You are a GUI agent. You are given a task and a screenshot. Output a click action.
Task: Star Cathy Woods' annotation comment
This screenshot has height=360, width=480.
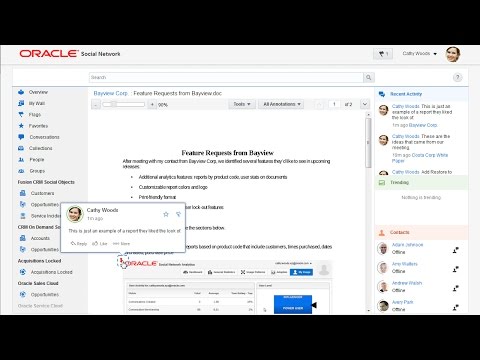166,214
